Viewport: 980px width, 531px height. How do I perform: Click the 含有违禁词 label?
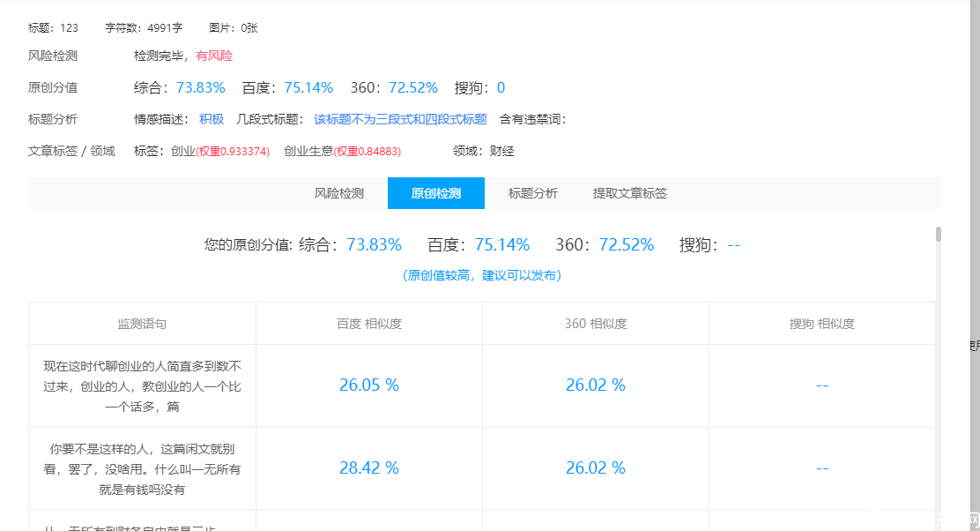tap(532, 119)
